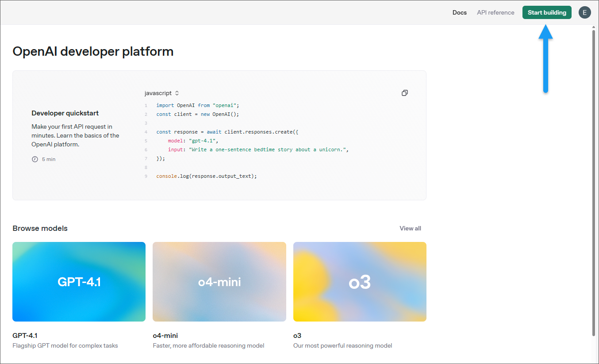Open the GPT-4.1 model card image
The height and width of the screenshot is (364, 599).
tap(79, 282)
